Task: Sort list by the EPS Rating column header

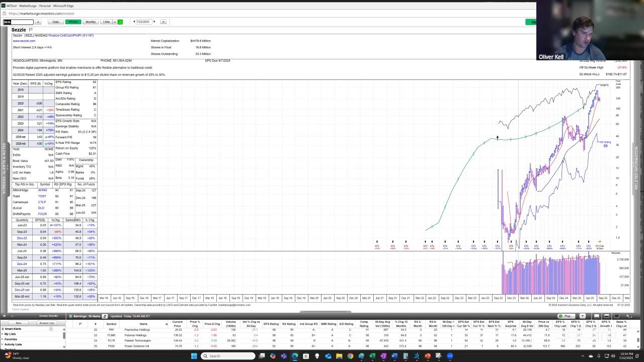Action: 271,324
